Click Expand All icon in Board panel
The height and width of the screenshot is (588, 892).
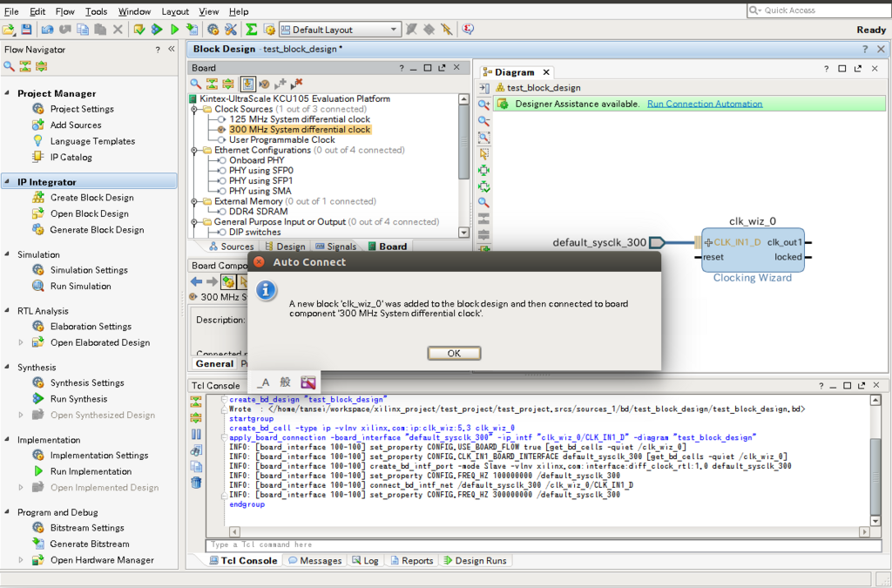(228, 84)
